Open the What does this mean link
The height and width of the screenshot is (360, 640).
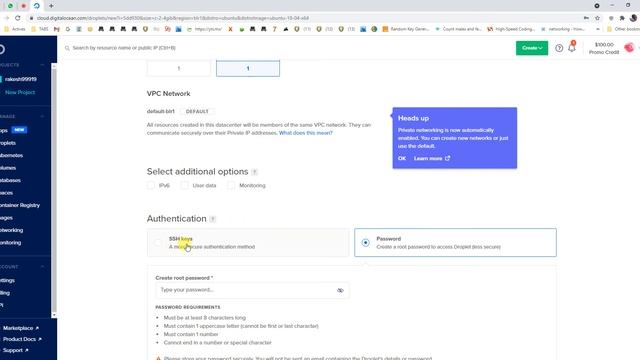click(305, 133)
